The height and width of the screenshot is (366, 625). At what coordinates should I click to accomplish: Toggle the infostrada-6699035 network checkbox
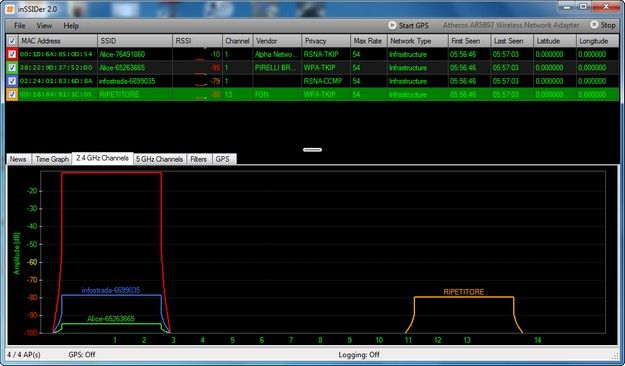[x=12, y=81]
